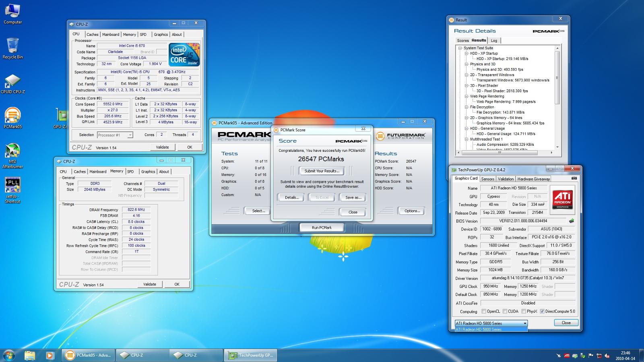644x362 pixels.
Task: Collapse the Web Page Rendering node
Action: 466,96
